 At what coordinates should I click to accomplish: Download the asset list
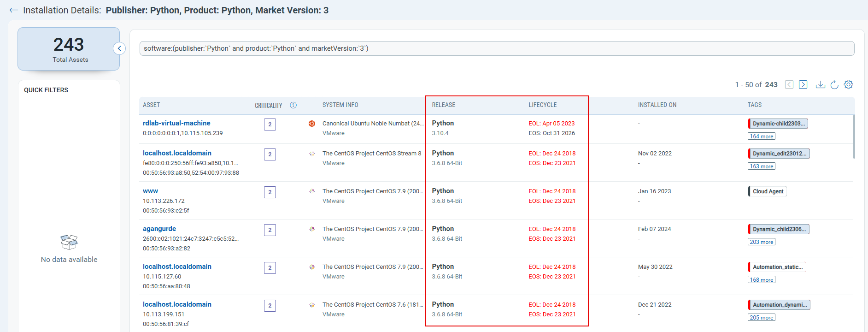pyautogui.click(x=820, y=84)
